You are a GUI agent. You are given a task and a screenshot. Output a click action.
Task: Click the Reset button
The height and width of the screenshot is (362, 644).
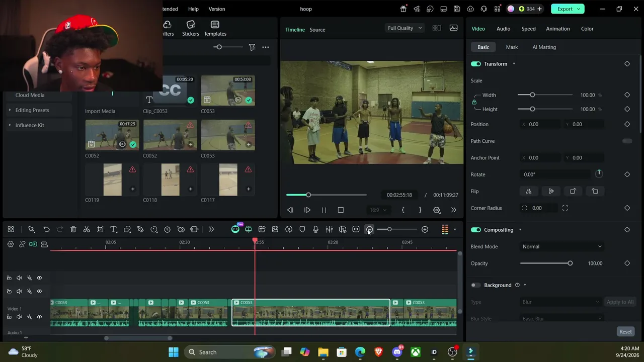pyautogui.click(x=625, y=332)
